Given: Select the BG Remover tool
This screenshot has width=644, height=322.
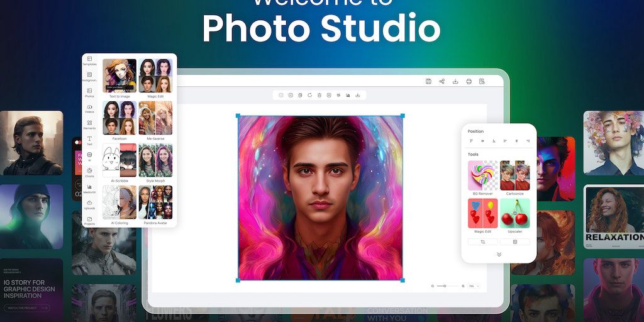Looking at the screenshot, I should pyautogui.click(x=482, y=178).
